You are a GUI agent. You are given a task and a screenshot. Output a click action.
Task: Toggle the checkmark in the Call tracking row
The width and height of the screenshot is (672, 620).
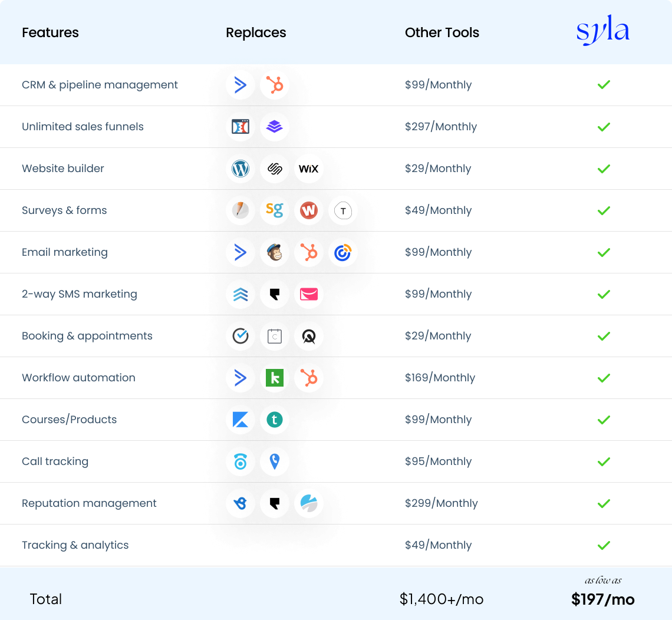click(603, 461)
